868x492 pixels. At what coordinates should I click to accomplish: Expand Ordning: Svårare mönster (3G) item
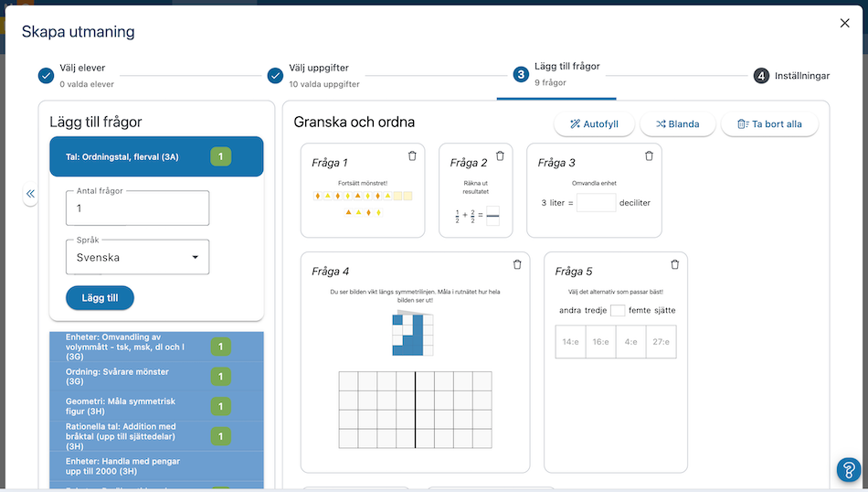coord(156,377)
